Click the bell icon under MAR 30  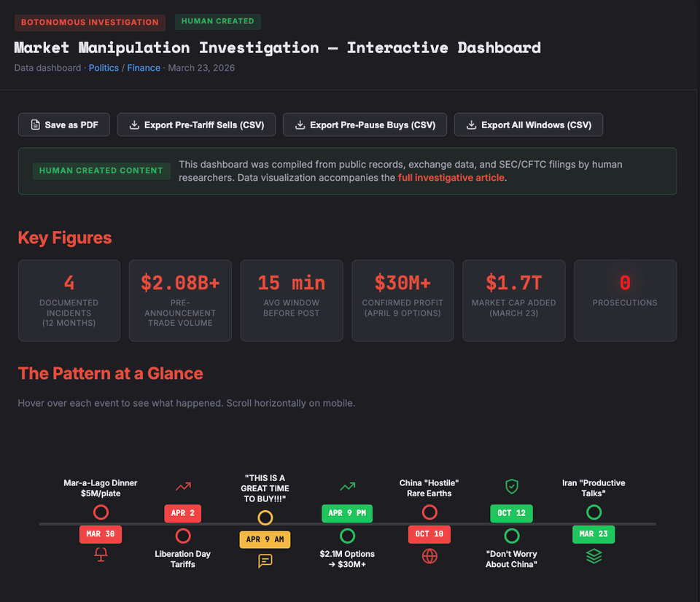coord(101,555)
